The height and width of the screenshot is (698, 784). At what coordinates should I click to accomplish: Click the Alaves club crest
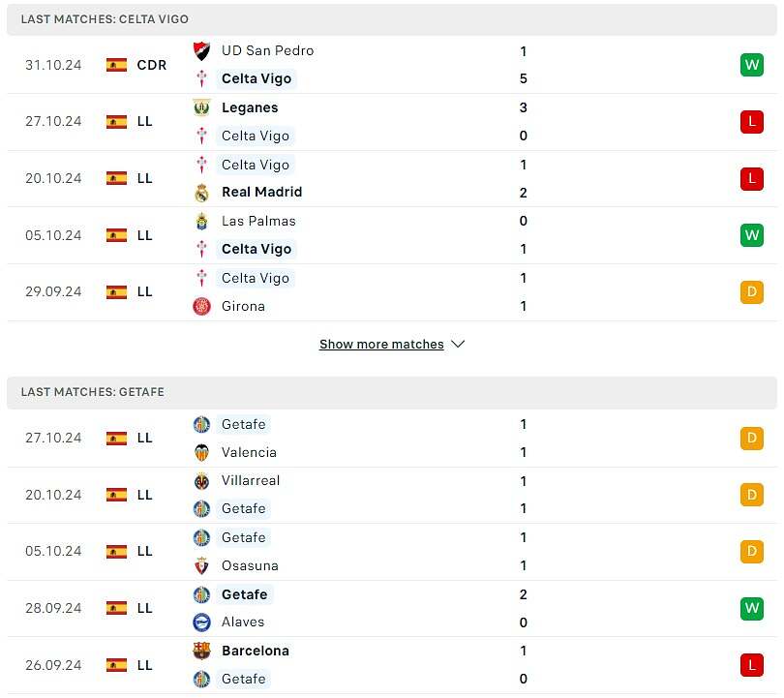[x=201, y=622]
